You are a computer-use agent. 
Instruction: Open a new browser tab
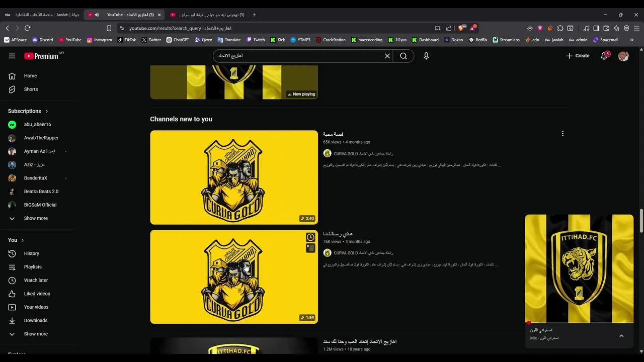tap(254, 15)
